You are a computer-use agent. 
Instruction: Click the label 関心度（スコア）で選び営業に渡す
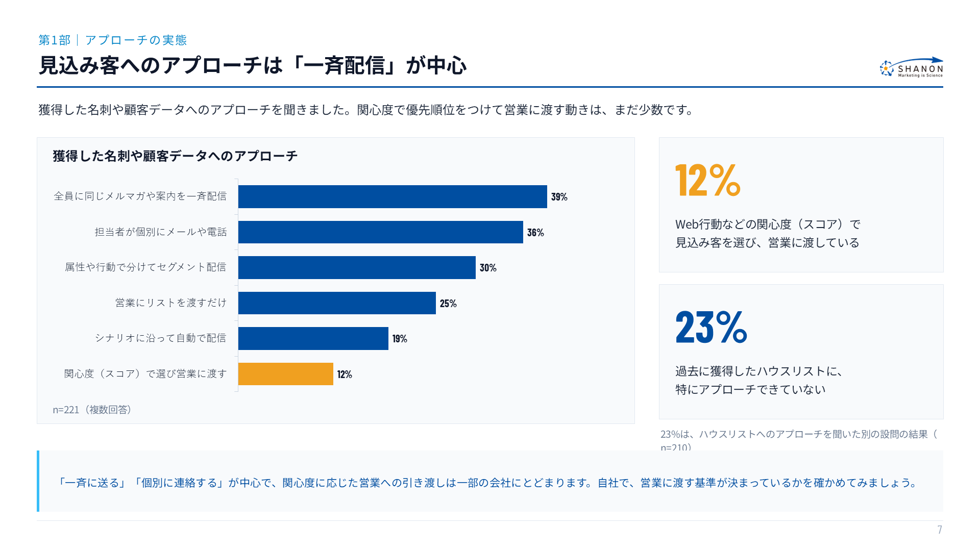point(145,374)
